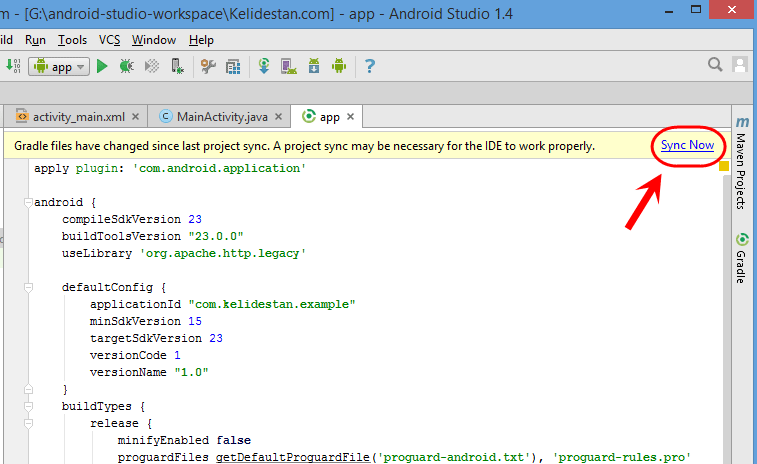Click the compileSdkVersion 23 line
The height and width of the screenshot is (464, 757).
tap(132, 219)
